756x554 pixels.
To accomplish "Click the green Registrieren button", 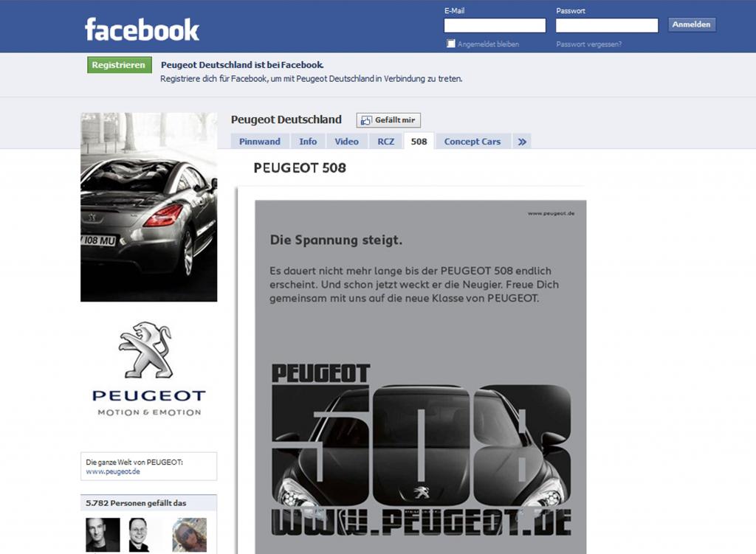I will click(x=119, y=65).
